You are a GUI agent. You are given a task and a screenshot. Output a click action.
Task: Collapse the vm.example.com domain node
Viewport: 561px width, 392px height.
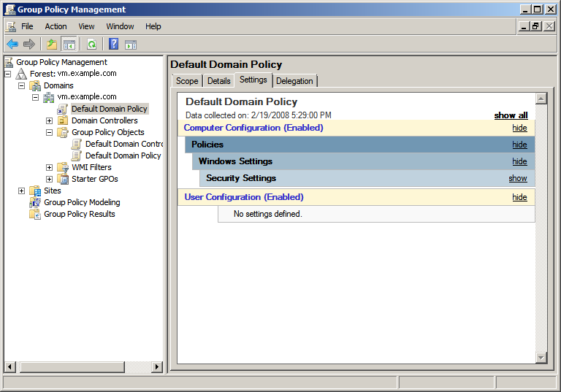click(35, 97)
